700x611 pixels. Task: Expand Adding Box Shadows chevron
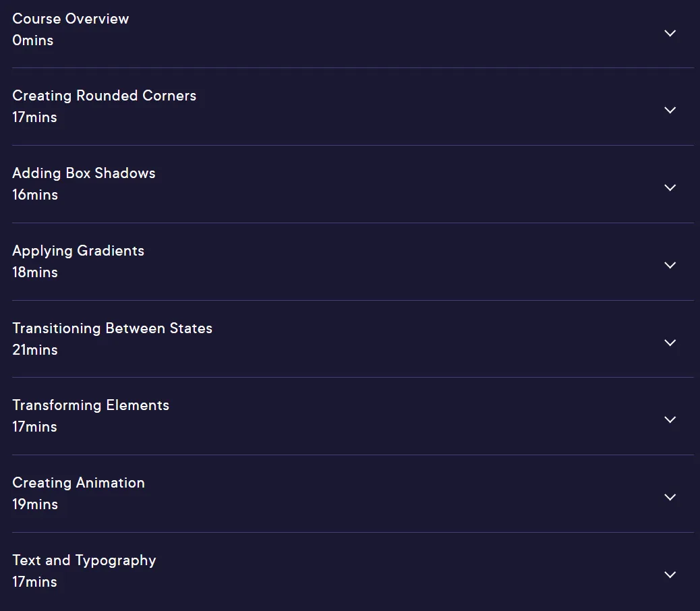670,187
